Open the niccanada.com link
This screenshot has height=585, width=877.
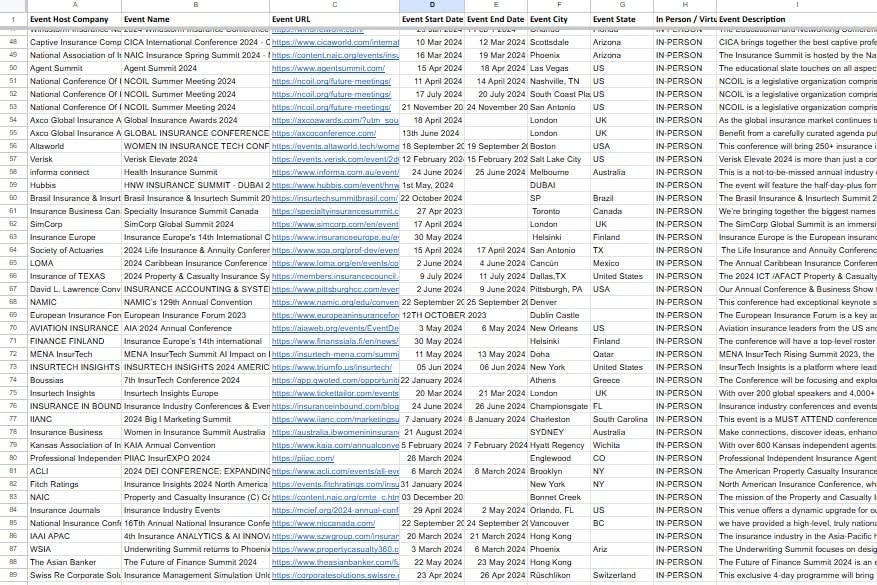click(x=323, y=523)
